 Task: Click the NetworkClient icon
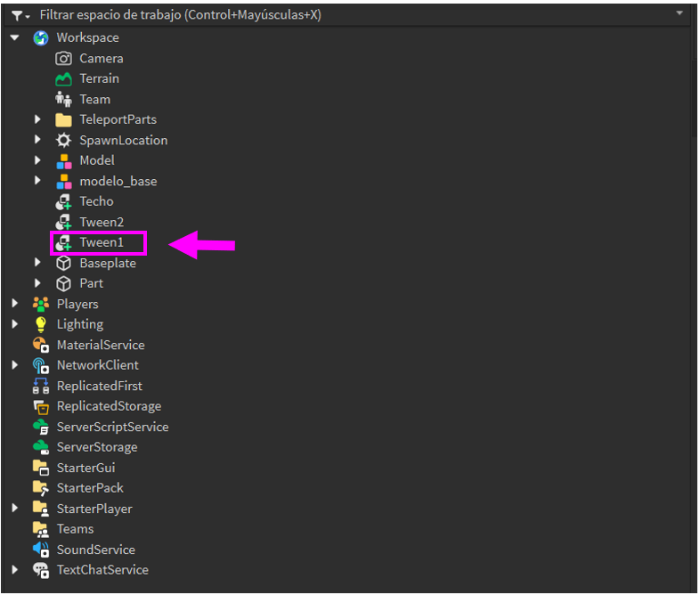(x=41, y=365)
